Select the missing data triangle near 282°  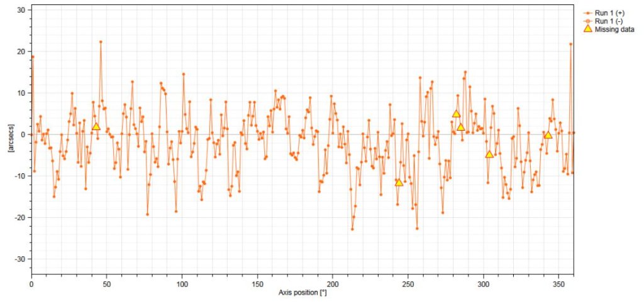click(x=457, y=114)
